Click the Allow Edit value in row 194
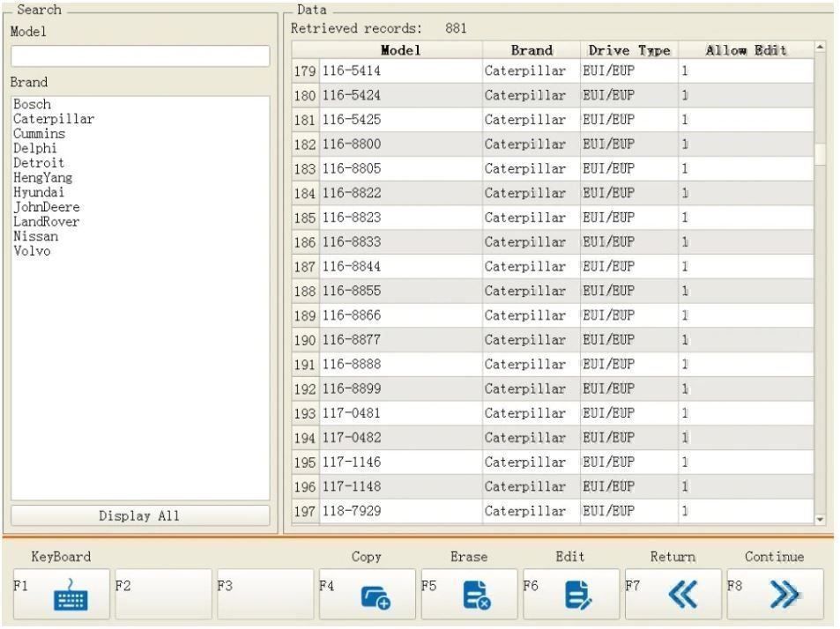This screenshot has height=629, width=840. click(747, 437)
